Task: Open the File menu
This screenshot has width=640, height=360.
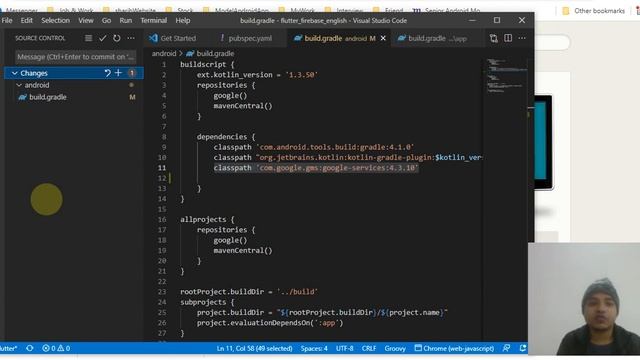Action: point(7,20)
